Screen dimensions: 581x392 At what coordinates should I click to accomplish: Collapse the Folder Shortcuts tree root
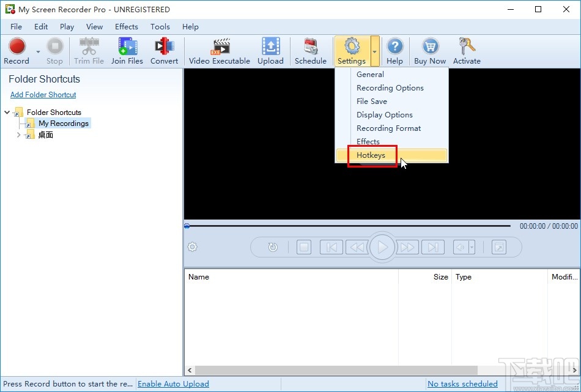click(7, 112)
